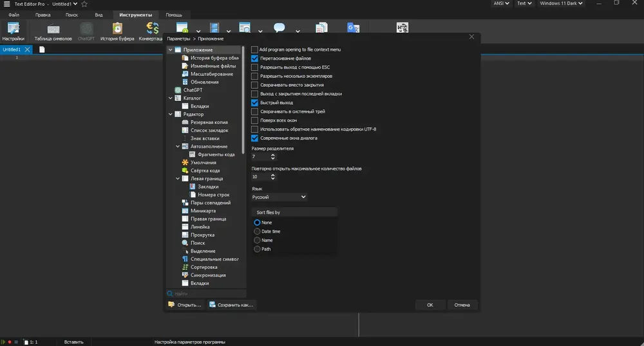
Task: Launch the Конвертация currency converter icon
Action: click(x=151, y=32)
